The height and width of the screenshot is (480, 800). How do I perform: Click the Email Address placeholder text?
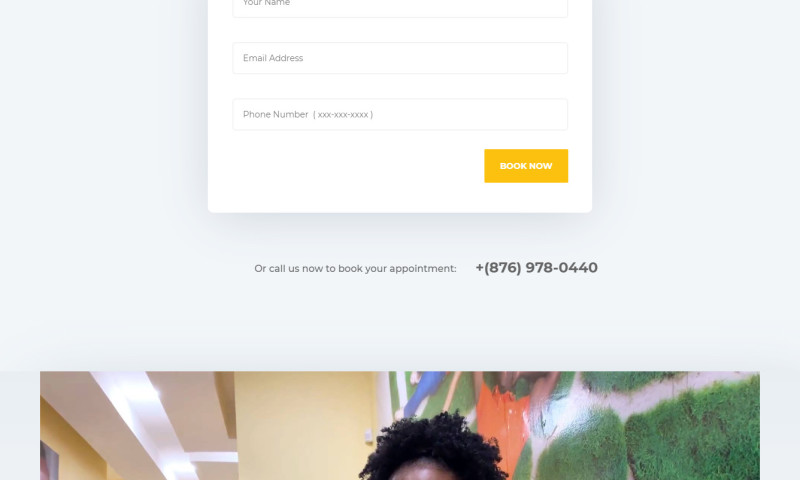[273, 58]
